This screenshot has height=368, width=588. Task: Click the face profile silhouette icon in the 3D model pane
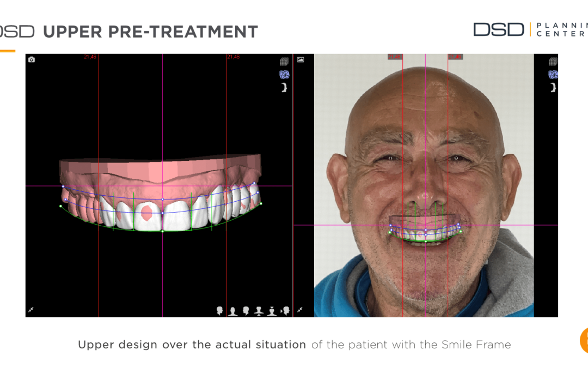[x=284, y=87]
